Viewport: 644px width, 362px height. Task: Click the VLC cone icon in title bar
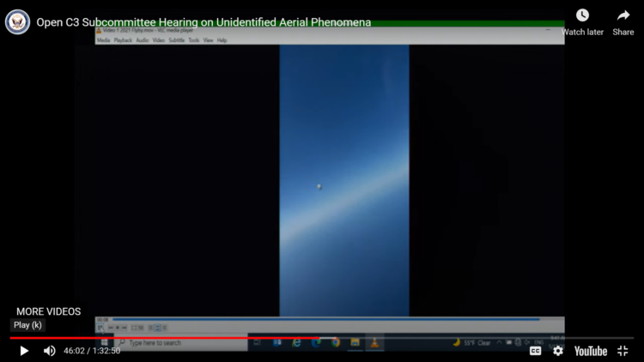click(99, 30)
